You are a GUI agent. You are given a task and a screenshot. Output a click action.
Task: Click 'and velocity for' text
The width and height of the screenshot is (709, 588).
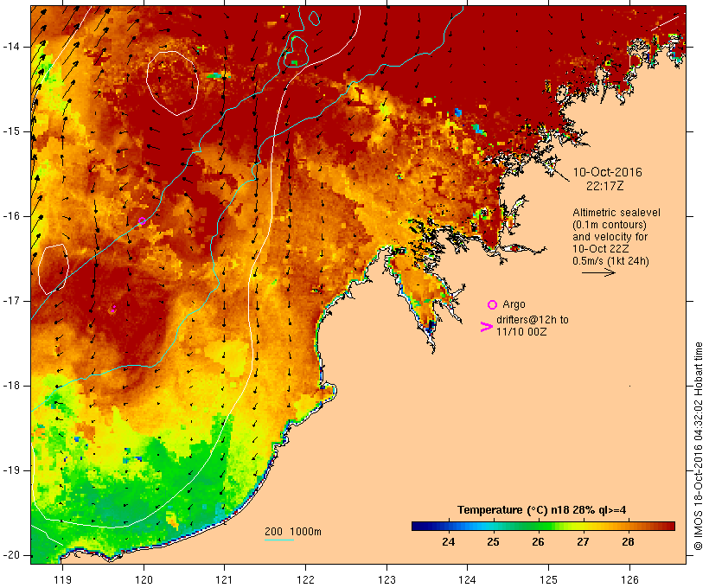click(610, 237)
